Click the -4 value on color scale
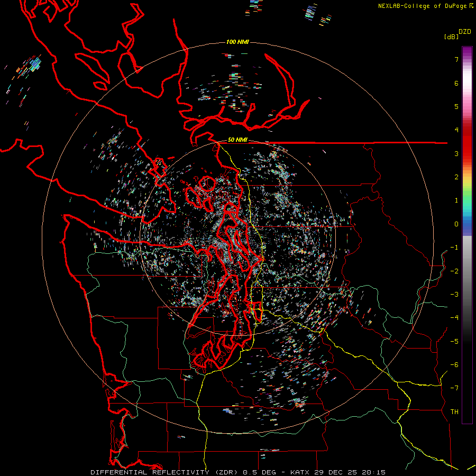The height and width of the screenshot is (476, 476). (454, 318)
